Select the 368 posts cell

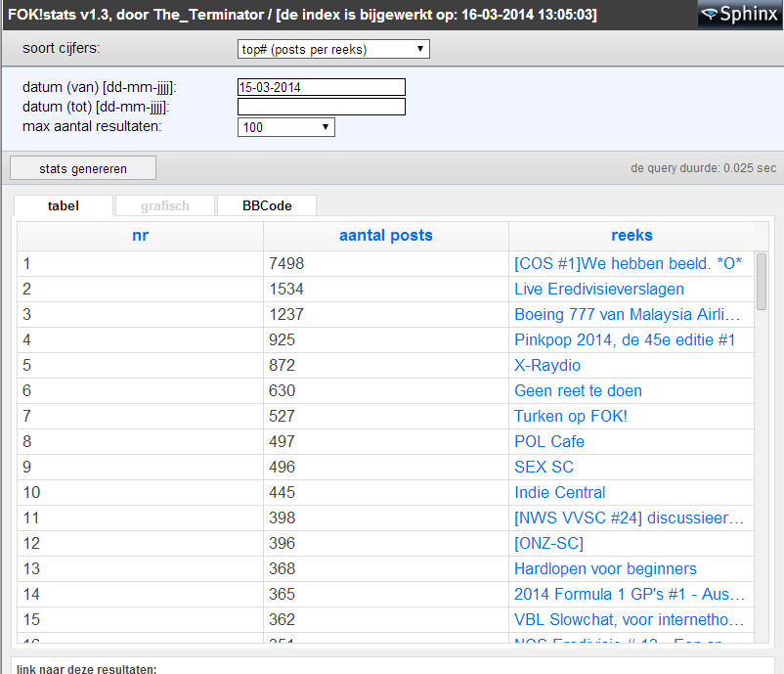coord(386,568)
